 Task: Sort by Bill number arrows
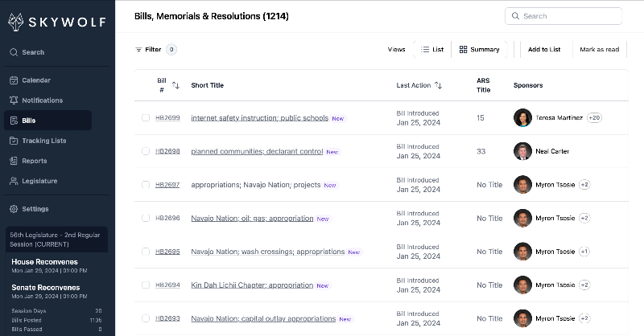175,85
